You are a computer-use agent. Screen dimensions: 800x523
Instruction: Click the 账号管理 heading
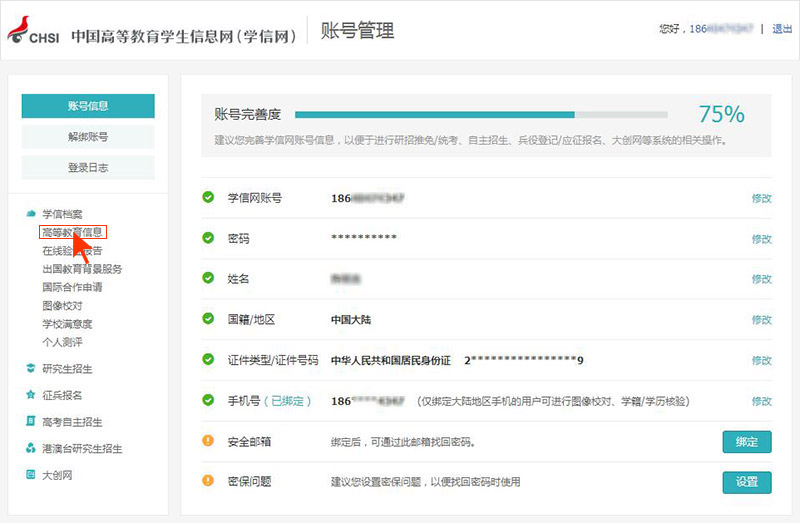(x=357, y=31)
